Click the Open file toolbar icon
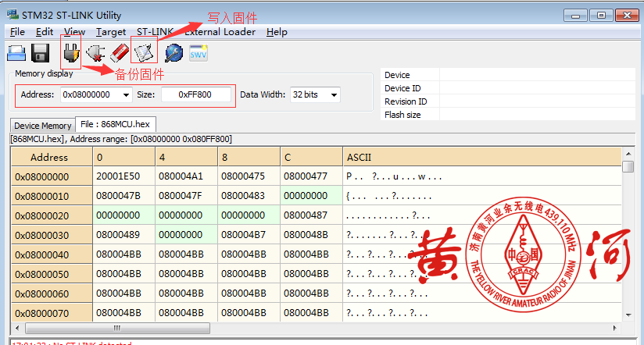This screenshot has width=644, height=345. click(16, 53)
